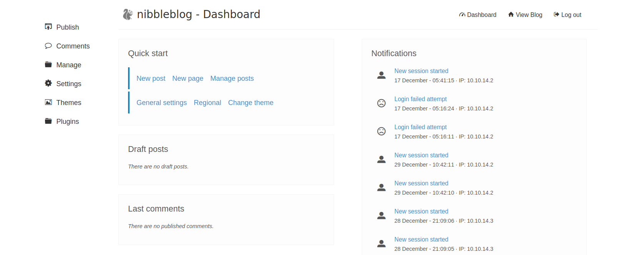Viewport: 644px width, 255px height.
Task: Open the Settings menu in the sidebar
Action: (x=68, y=84)
